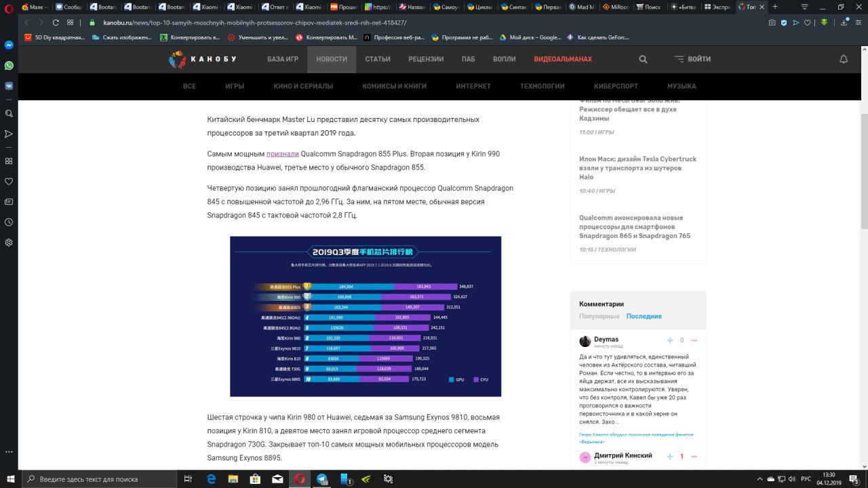868x488 pixels.
Task: Follow the 'признали' link in article
Action: [x=282, y=154]
